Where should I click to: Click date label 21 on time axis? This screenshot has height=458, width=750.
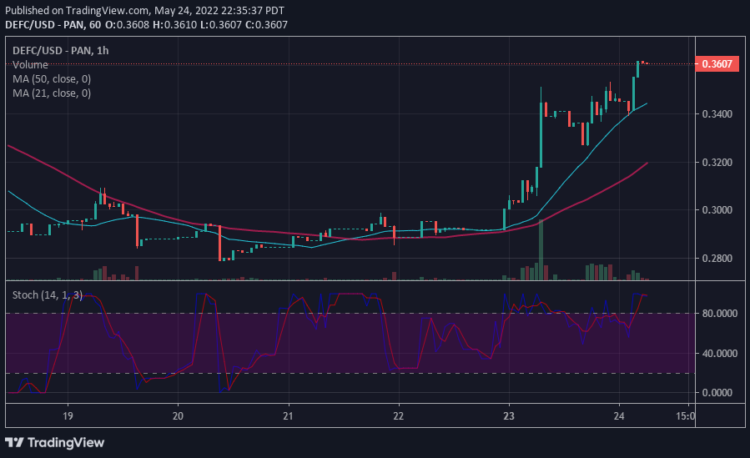tap(288, 416)
